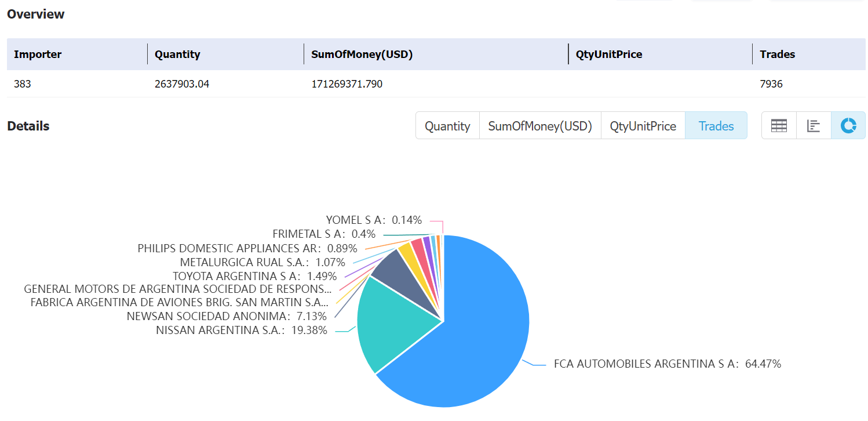This screenshot has height=421, width=868.
Task: Click the FRIMETAL S A label
Action: pos(324,234)
